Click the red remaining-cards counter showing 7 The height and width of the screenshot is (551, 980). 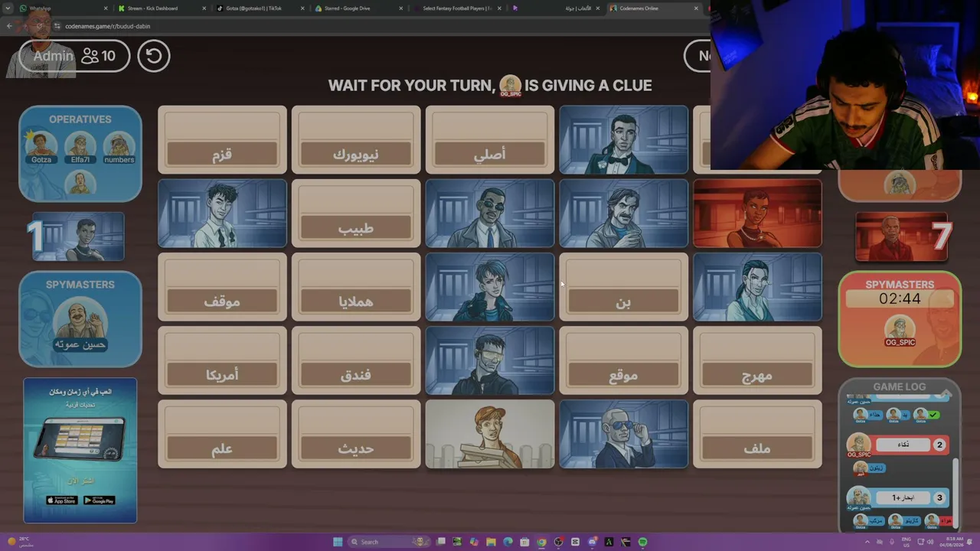tap(903, 237)
